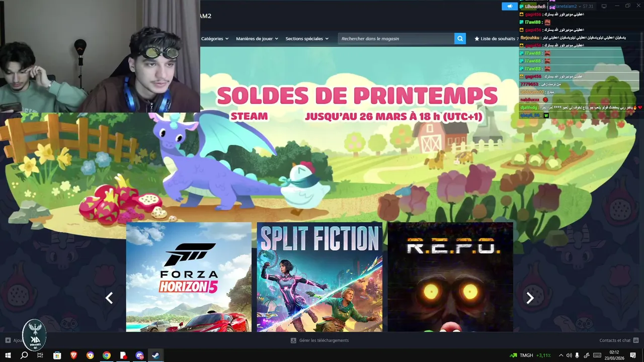Open the touch keyboard tray icon
644x362 pixels.
[x=597, y=355]
